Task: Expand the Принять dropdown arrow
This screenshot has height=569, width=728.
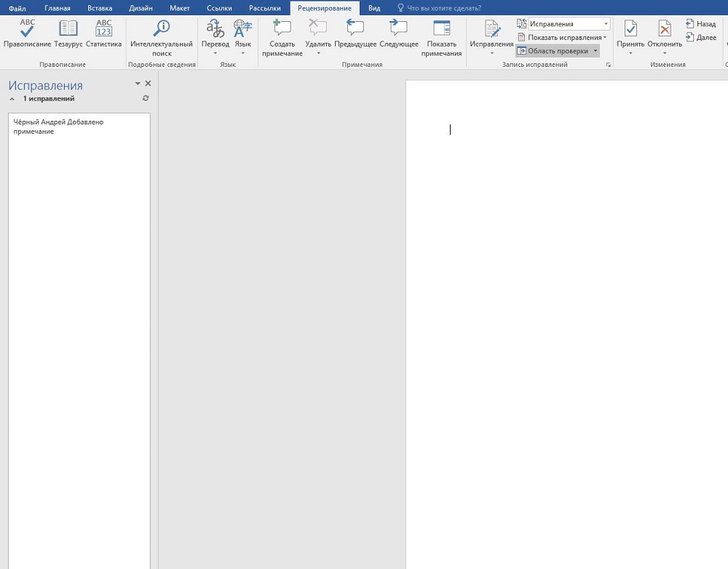Action: [x=630, y=53]
